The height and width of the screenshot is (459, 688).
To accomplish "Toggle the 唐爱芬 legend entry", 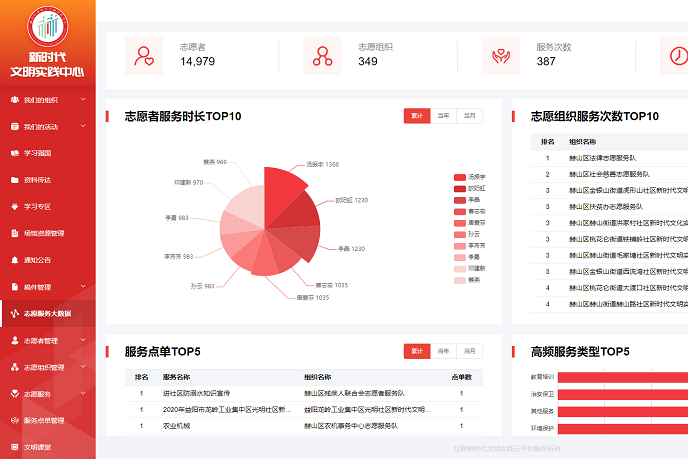I will click(x=469, y=223).
